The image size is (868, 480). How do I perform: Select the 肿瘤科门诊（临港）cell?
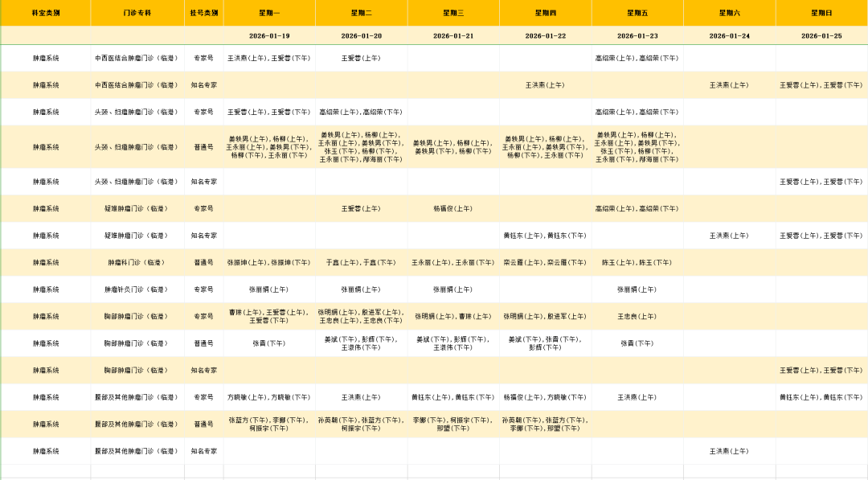coord(137,262)
